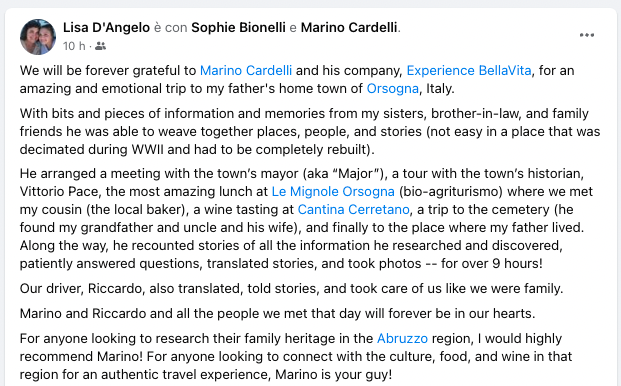Open Lisa D'Angelo's profile name link
The image size is (621, 386).
106,27
